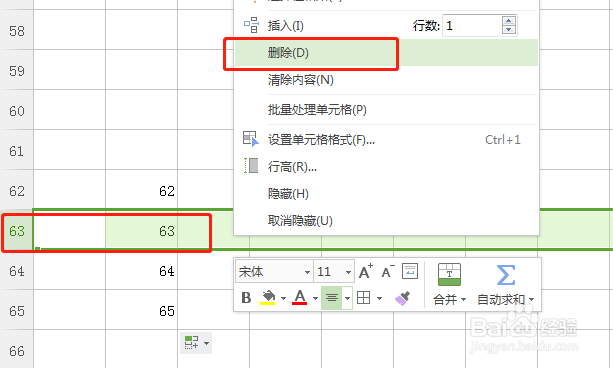The width and height of the screenshot is (613, 368).
Task: Decrease row count with down spinner
Action: click(x=509, y=30)
